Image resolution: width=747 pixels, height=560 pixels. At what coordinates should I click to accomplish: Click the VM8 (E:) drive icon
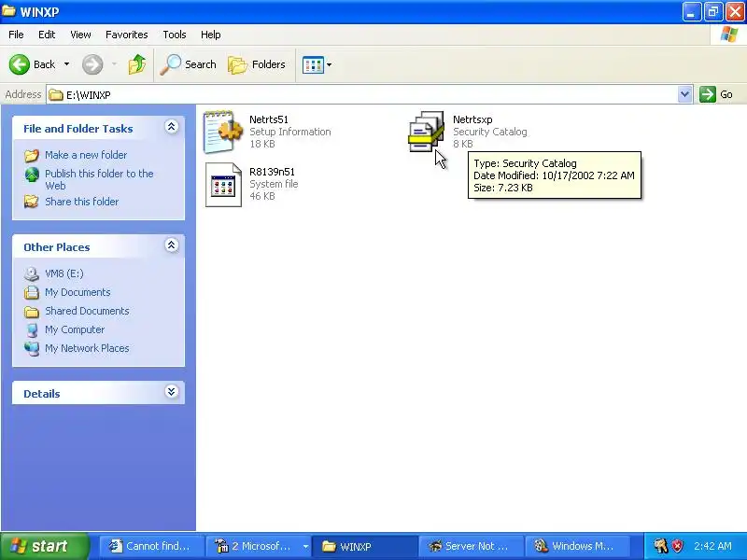[x=32, y=273]
